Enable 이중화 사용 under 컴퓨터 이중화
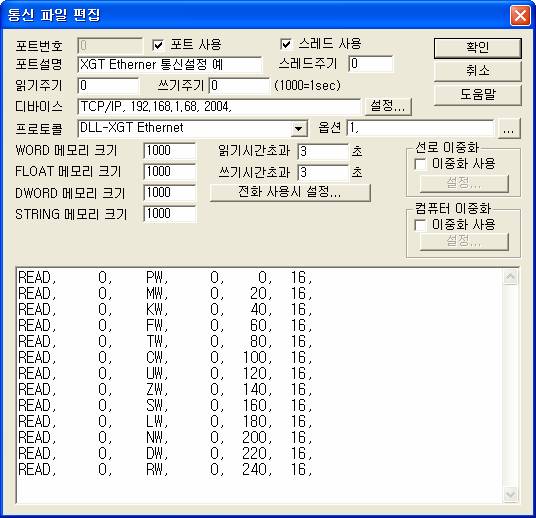The height and width of the screenshot is (518, 536). (420, 225)
